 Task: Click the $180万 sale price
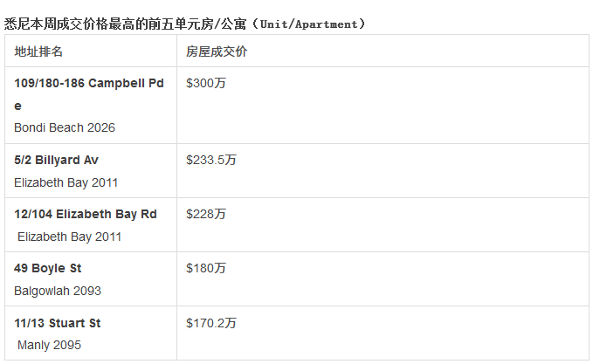pos(206,268)
